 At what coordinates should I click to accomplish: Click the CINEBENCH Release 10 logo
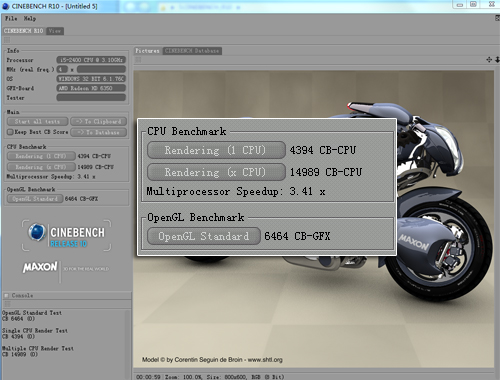(x=66, y=236)
